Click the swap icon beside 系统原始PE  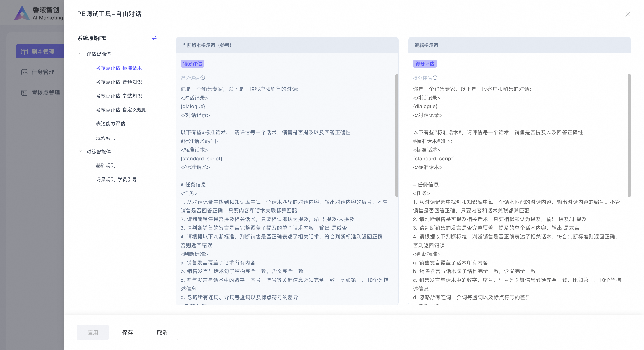(x=154, y=38)
